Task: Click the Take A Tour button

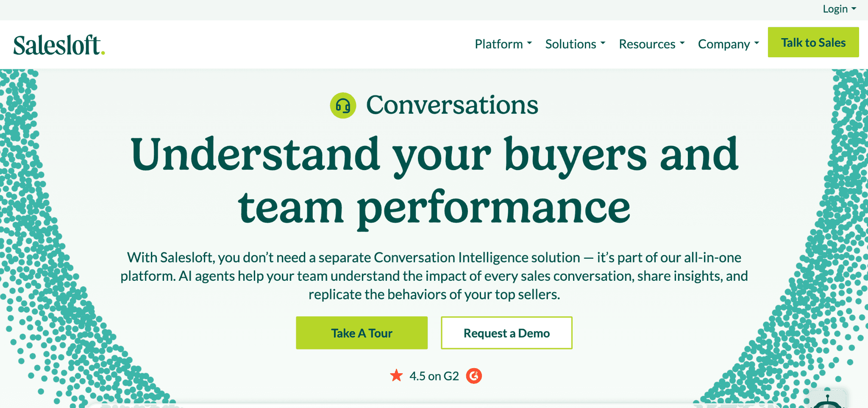Action: click(x=361, y=333)
